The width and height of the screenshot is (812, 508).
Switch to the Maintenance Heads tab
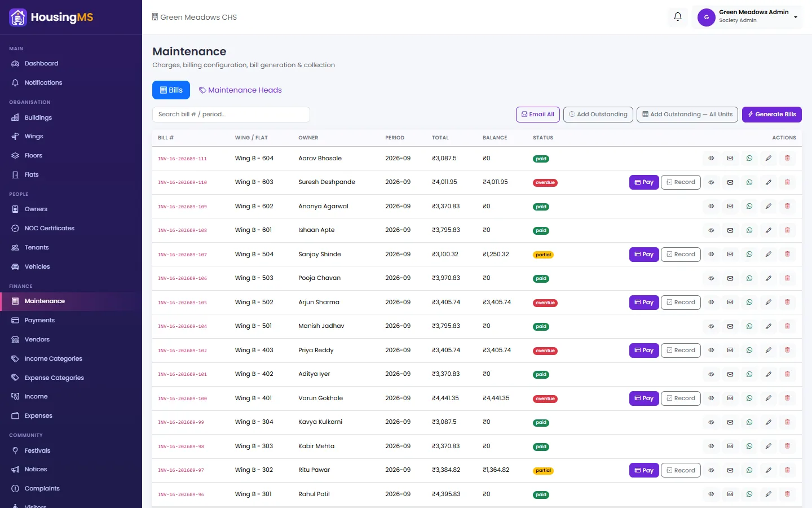tap(240, 90)
